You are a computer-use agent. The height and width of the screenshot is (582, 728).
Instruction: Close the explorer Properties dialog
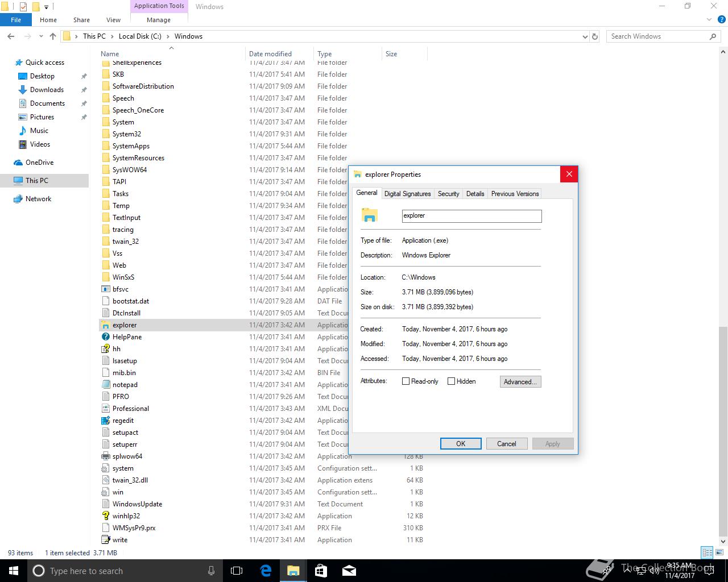(569, 174)
